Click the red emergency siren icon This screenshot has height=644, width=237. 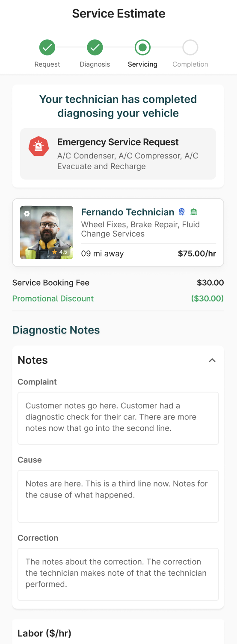click(x=39, y=147)
